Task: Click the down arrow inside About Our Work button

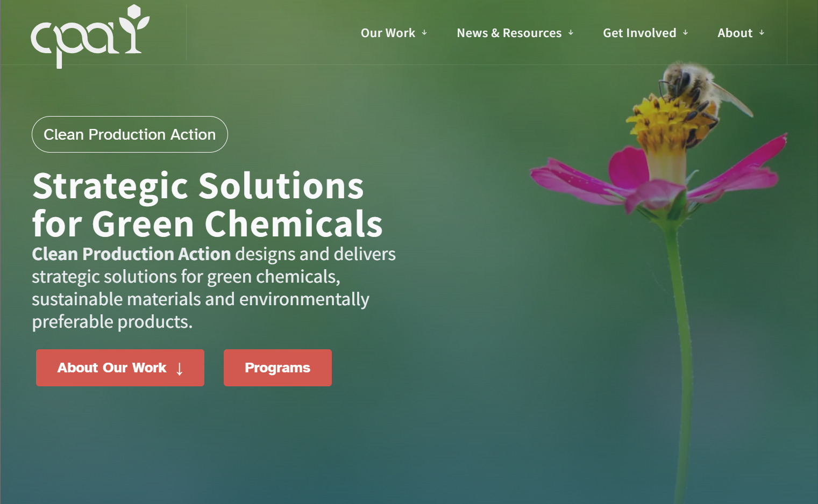Action: click(x=179, y=369)
